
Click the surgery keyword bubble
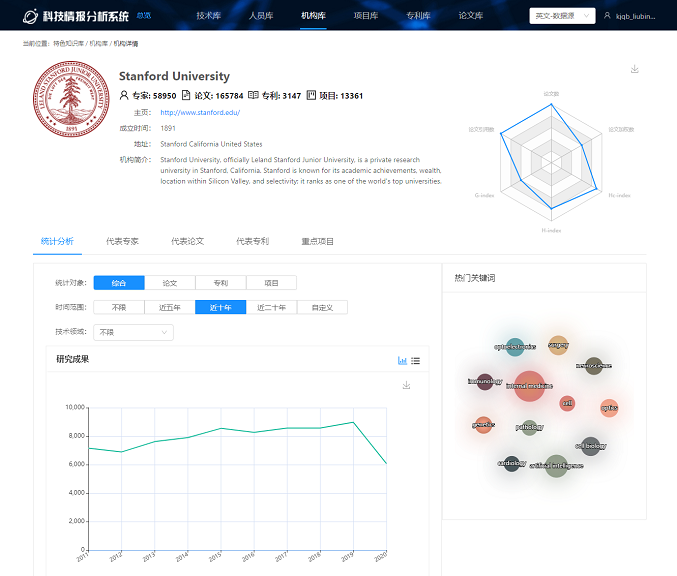558,345
